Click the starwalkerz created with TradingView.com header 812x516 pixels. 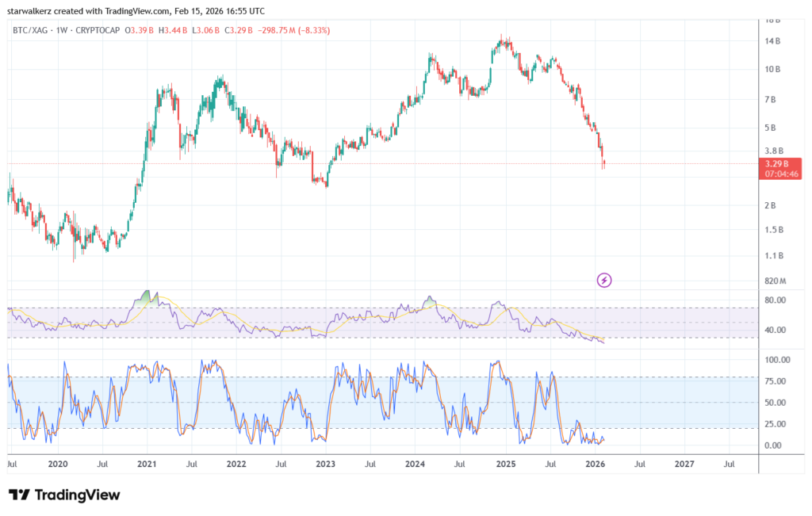[x=135, y=11]
